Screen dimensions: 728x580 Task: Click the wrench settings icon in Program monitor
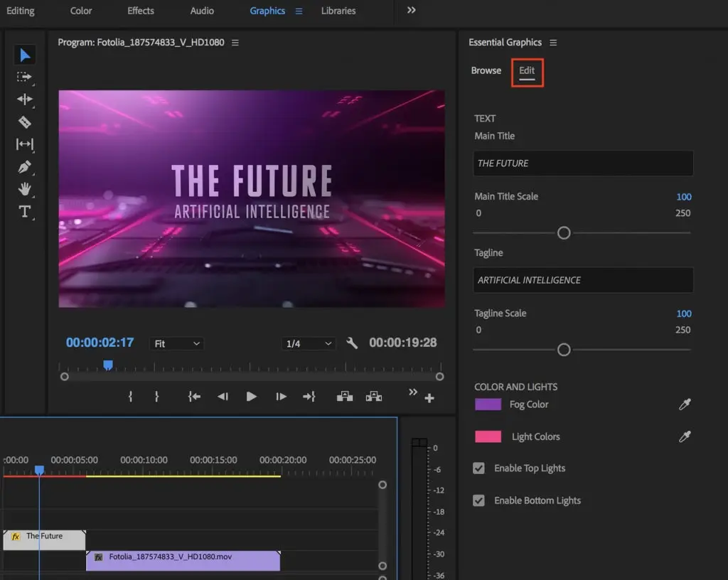353,343
